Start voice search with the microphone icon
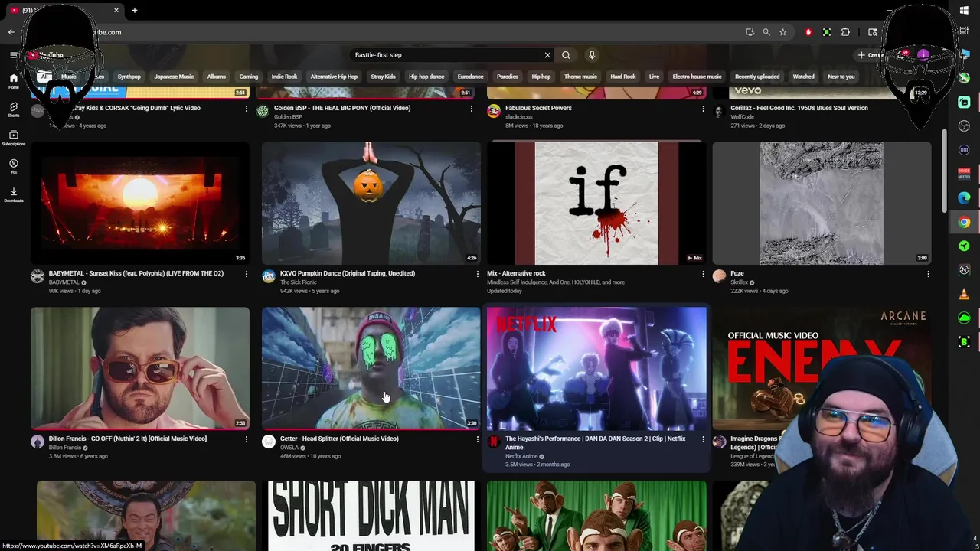Screen dimensions: 980x551 point(592,55)
